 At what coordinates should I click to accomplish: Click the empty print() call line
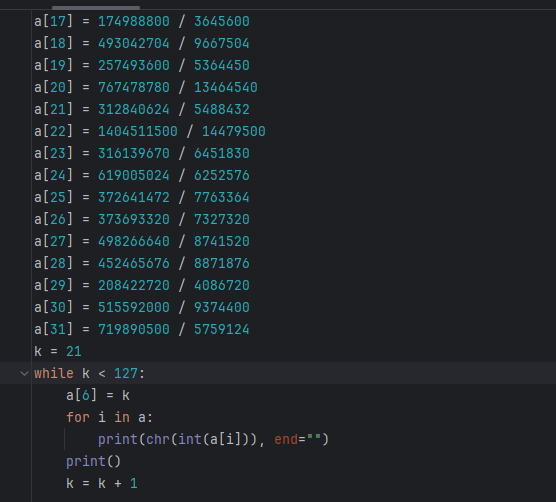click(x=94, y=461)
